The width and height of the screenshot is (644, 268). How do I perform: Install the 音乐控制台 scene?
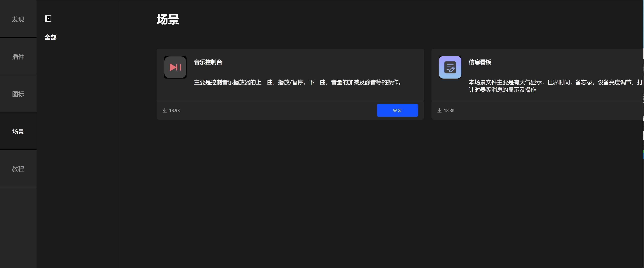[397, 110]
